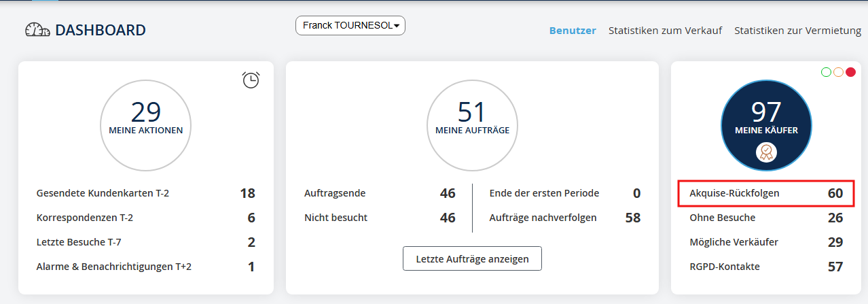
Task: Switch to the Benutzer tab
Action: [572, 31]
